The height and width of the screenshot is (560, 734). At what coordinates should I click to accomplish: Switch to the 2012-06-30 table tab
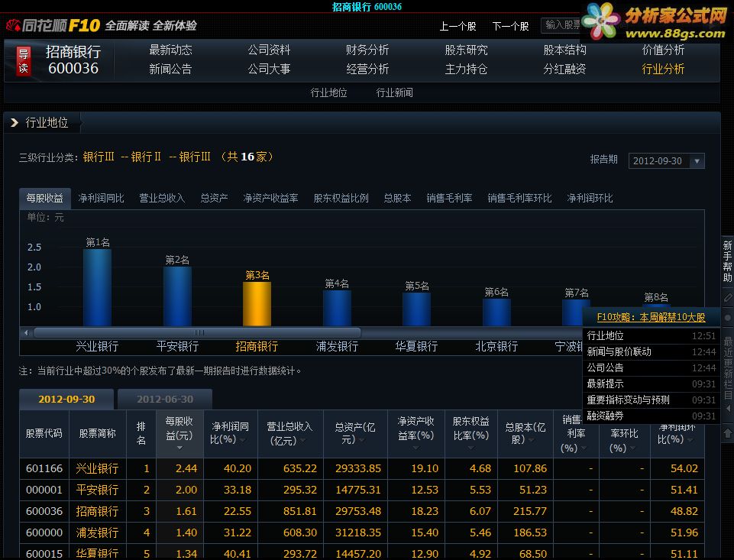click(x=165, y=399)
